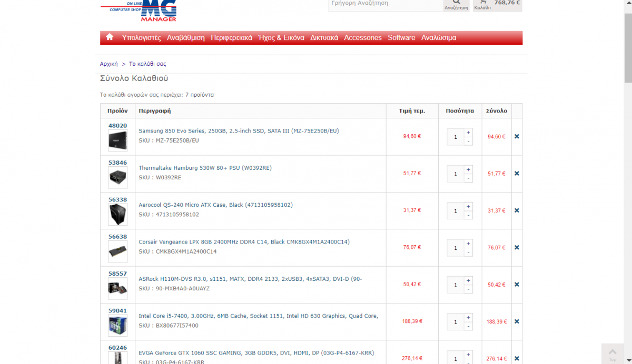Open the Υπολογιστές menu
This screenshot has width=632, height=364.
141,38
